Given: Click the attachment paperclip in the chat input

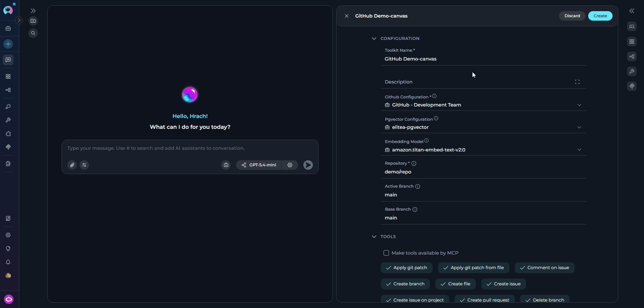Looking at the screenshot, I should [72, 165].
